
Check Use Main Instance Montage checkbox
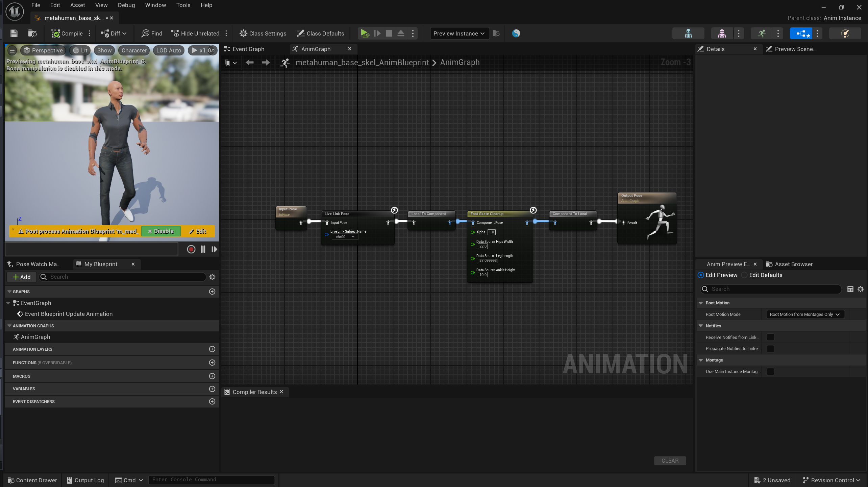pos(770,371)
